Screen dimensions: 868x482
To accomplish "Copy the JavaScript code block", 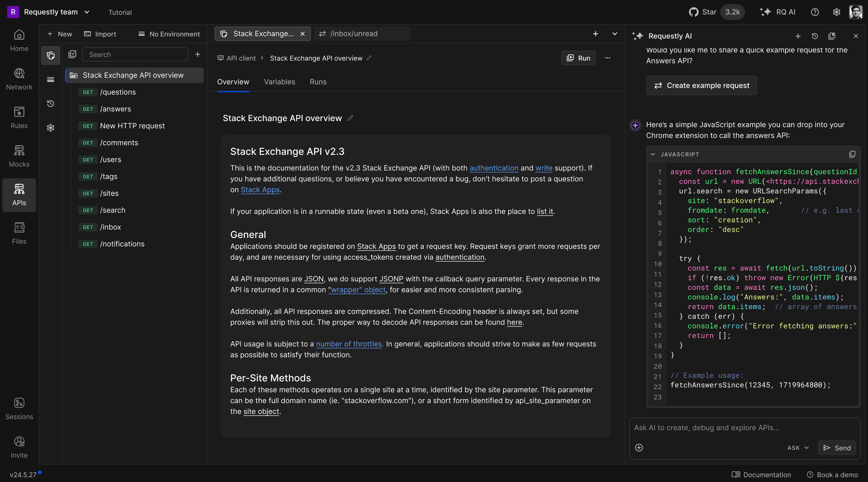I will coord(852,154).
